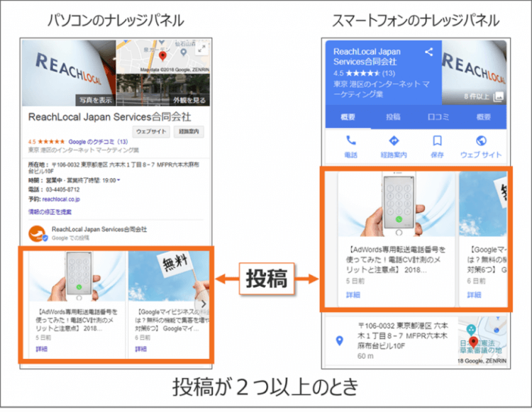Click next arrow on PC posts carousel
532x412 pixels.
coord(203,304)
